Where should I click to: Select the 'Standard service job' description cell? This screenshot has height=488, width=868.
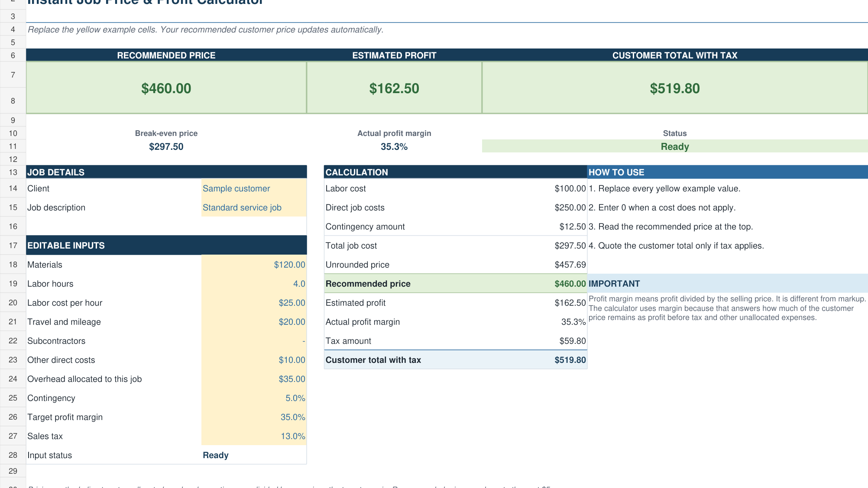point(254,207)
